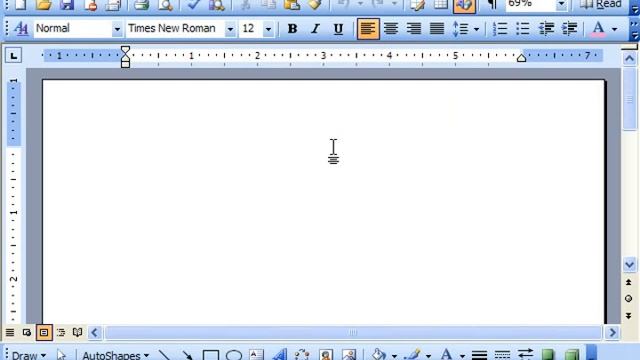Viewport: 640px width, 360px height.
Task: Switch to Print Layout view
Action: point(44,333)
